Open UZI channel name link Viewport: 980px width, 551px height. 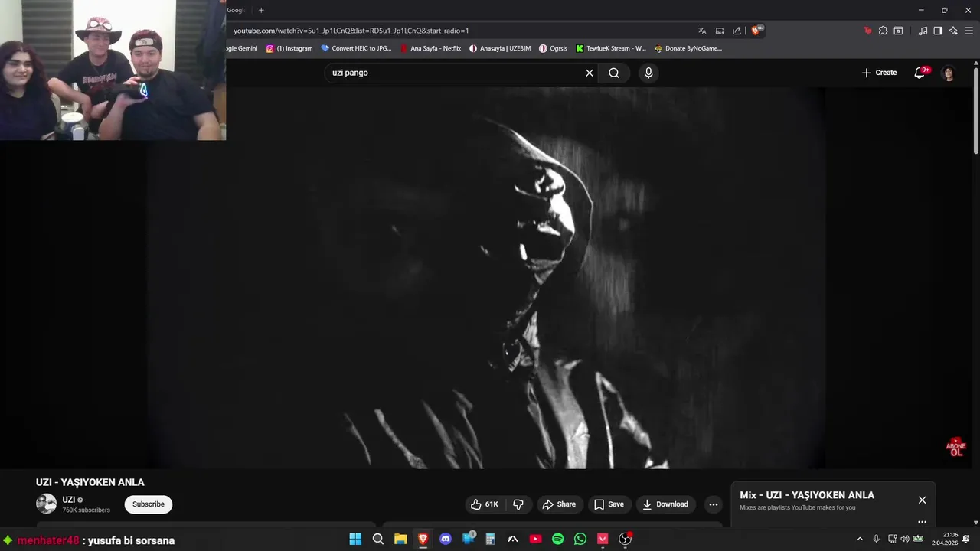pos(69,500)
